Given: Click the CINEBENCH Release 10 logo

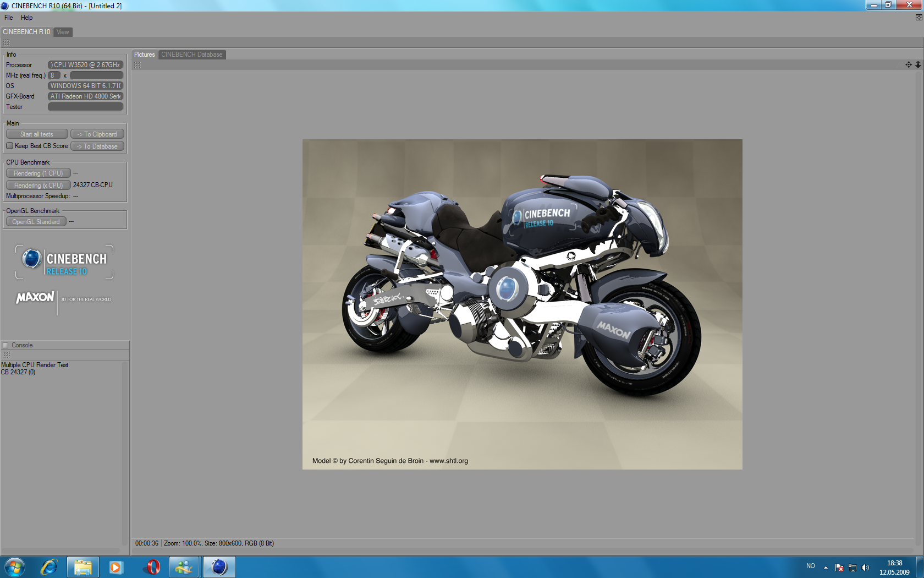Looking at the screenshot, I should (64, 262).
